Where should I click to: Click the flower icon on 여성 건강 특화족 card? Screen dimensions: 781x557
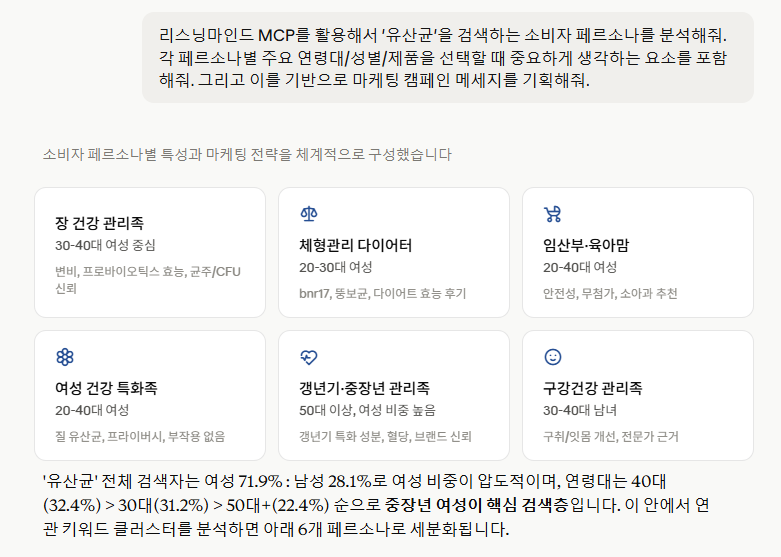pyautogui.click(x=65, y=357)
